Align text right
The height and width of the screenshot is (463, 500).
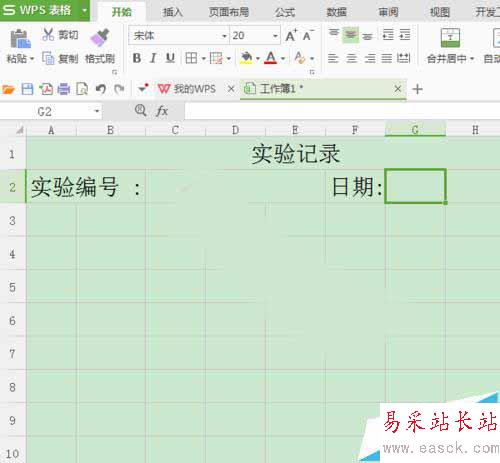(370, 59)
